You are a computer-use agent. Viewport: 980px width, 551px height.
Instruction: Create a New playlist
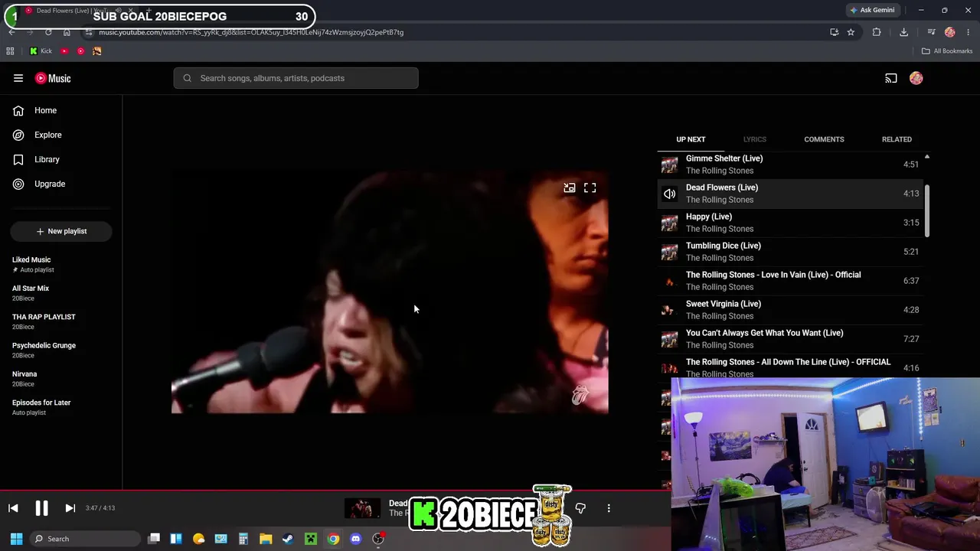pos(61,231)
